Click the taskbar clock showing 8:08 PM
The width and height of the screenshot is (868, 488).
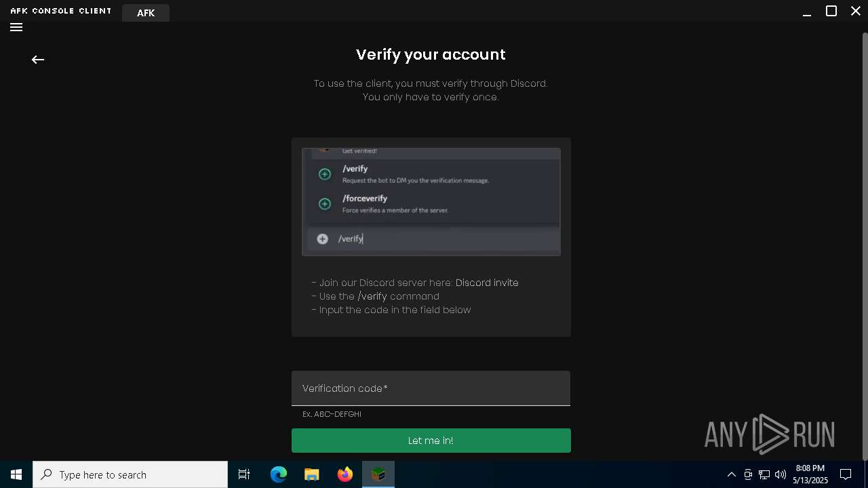pos(810,474)
